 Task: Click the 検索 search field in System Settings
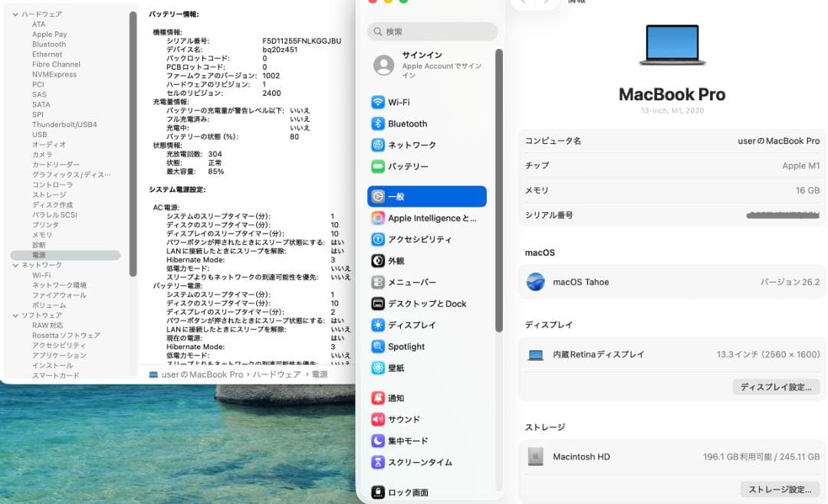[432, 32]
